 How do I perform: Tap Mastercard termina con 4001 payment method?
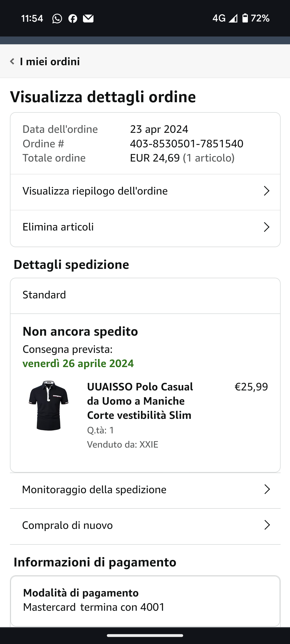click(94, 607)
